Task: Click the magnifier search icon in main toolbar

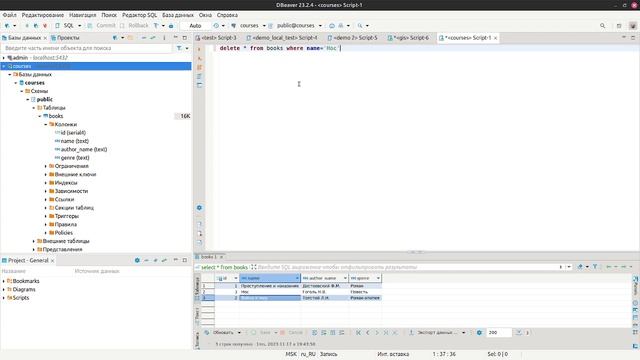Action: pos(360,25)
